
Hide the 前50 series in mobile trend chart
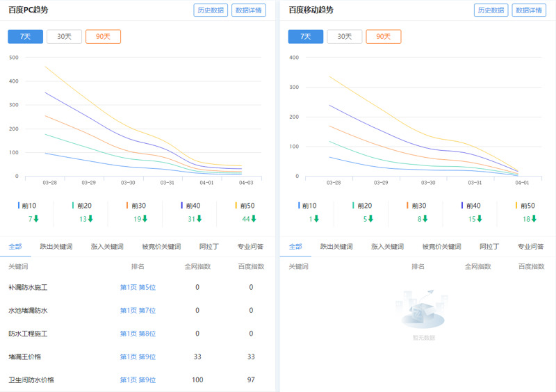point(525,206)
